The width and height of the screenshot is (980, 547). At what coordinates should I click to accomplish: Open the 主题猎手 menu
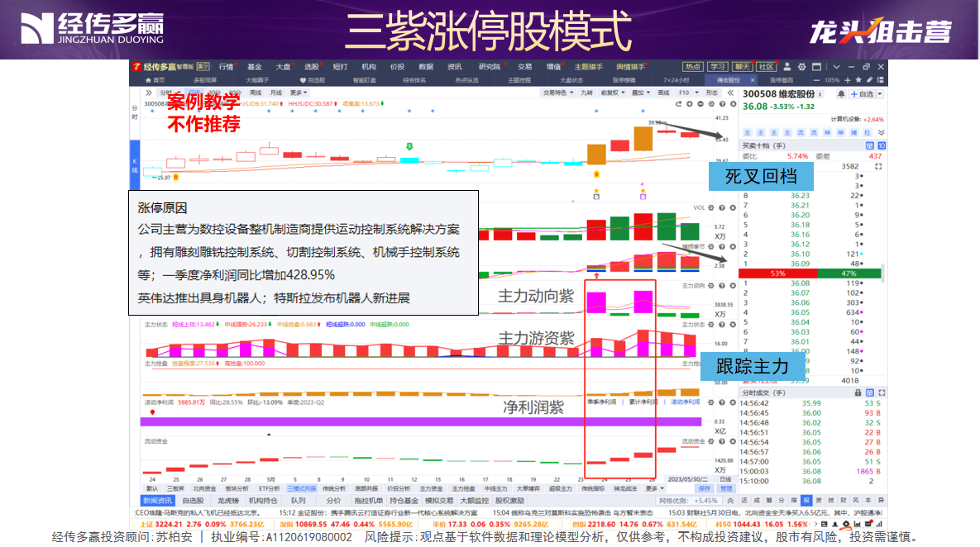pyautogui.click(x=589, y=67)
